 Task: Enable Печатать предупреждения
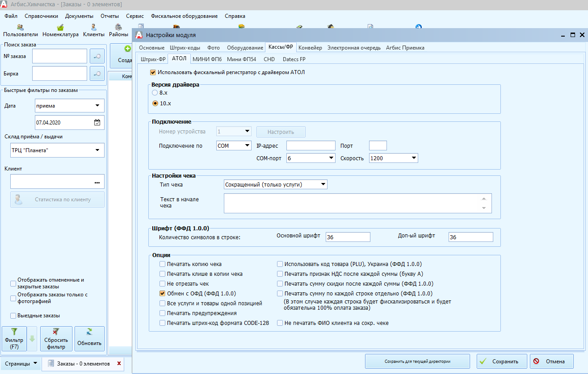pos(162,313)
